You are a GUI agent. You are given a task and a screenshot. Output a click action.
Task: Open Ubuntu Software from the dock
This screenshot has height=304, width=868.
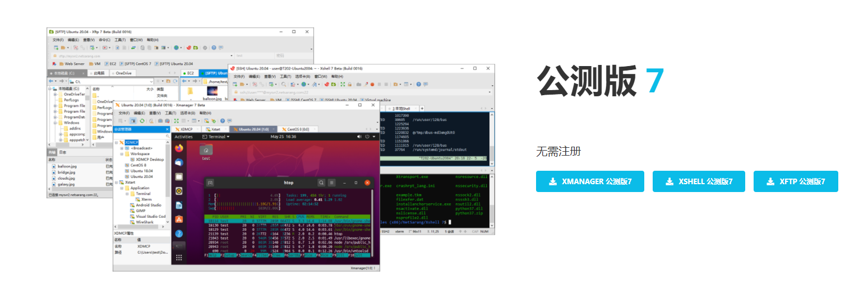(x=179, y=219)
